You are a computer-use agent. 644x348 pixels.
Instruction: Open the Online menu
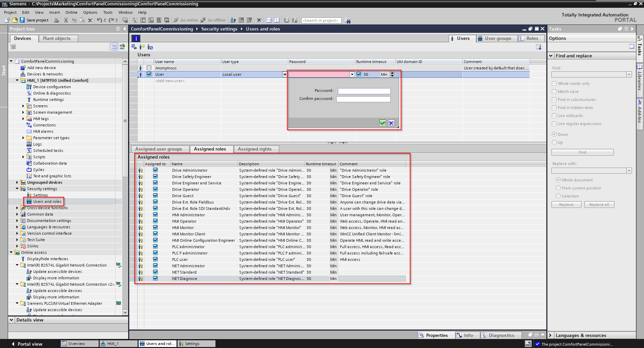click(x=71, y=12)
